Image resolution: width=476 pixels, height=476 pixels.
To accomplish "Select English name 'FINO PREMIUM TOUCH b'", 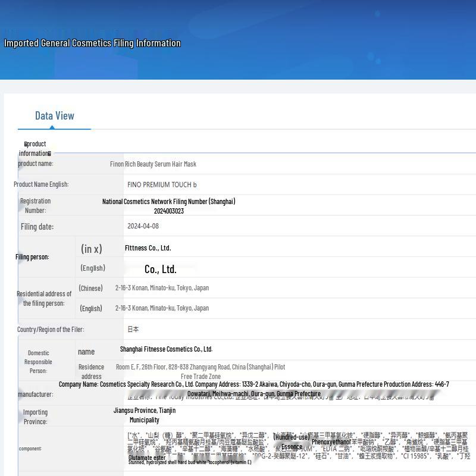I will pyautogui.click(x=162, y=184).
